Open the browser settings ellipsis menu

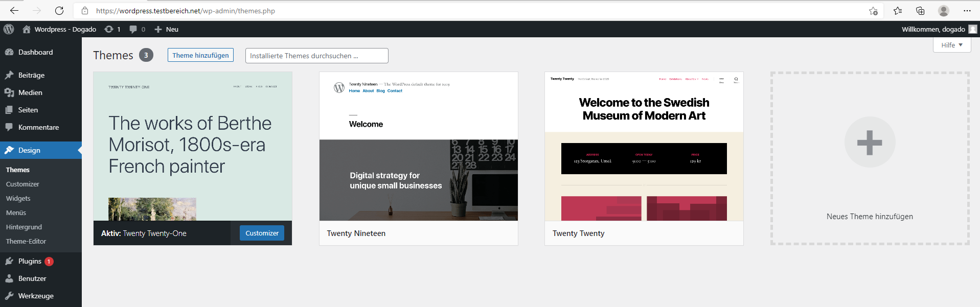pos(967,11)
